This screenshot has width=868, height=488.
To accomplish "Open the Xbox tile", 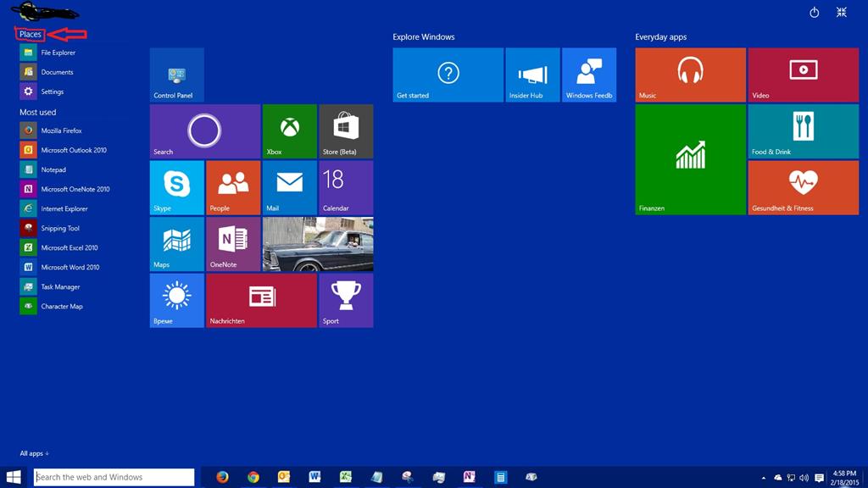I will 290,131.
